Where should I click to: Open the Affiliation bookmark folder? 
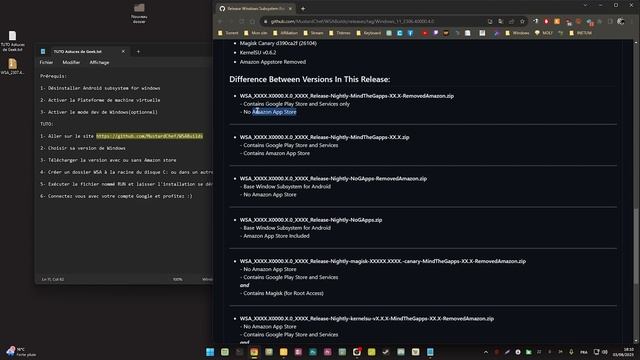tap(285, 33)
